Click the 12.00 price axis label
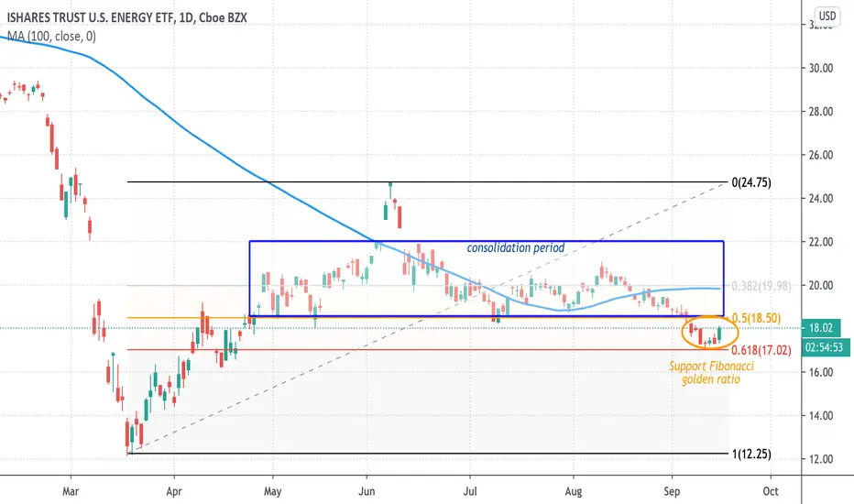The height and width of the screenshot is (504, 854). point(821,459)
